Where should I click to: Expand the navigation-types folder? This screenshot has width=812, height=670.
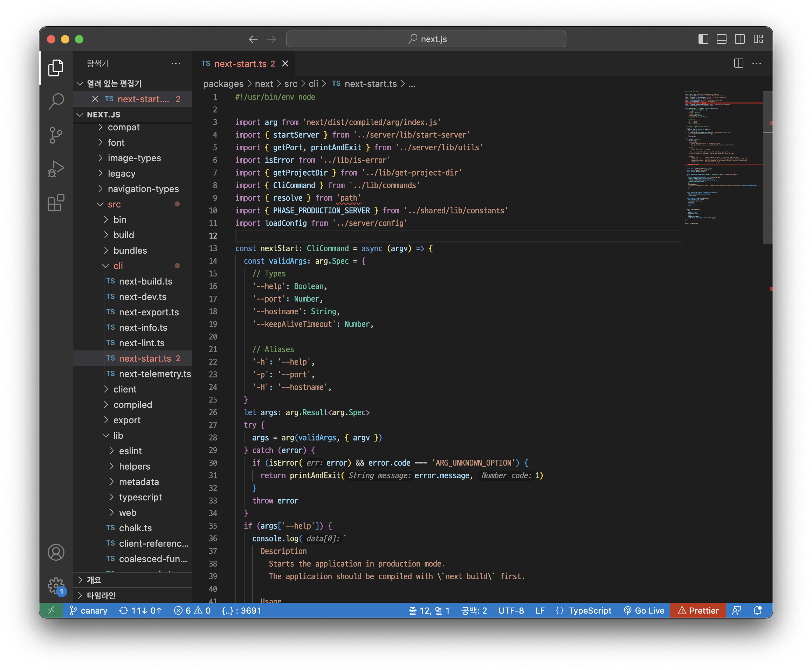(132, 189)
